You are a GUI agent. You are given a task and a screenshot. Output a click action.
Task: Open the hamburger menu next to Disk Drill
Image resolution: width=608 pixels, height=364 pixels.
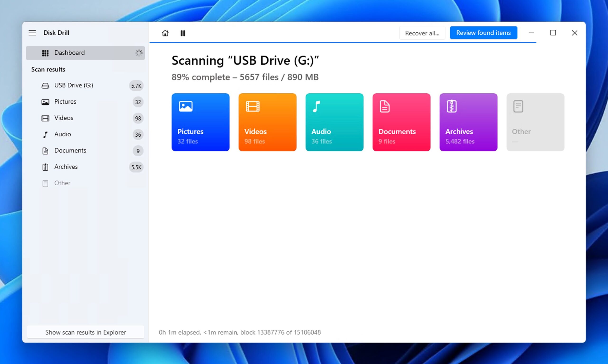pos(32,33)
